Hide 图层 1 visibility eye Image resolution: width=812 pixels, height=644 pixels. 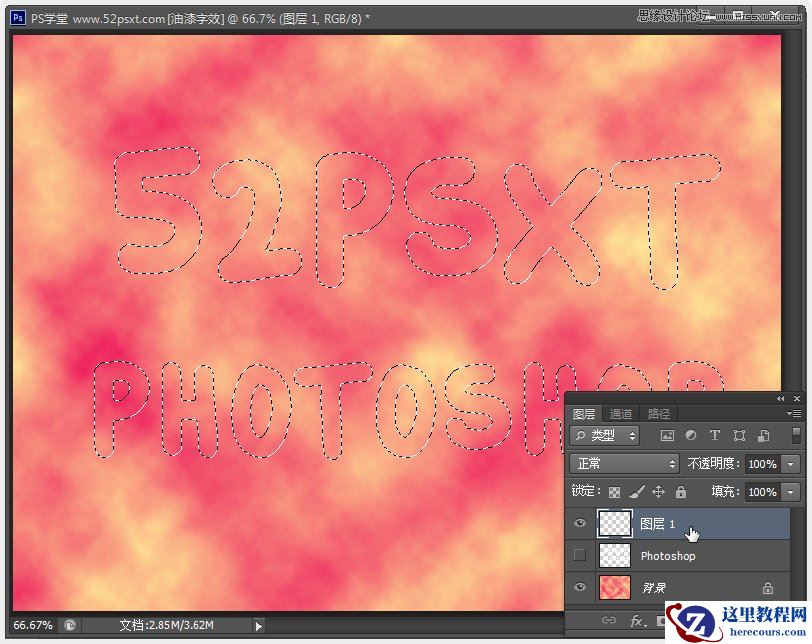(x=580, y=524)
